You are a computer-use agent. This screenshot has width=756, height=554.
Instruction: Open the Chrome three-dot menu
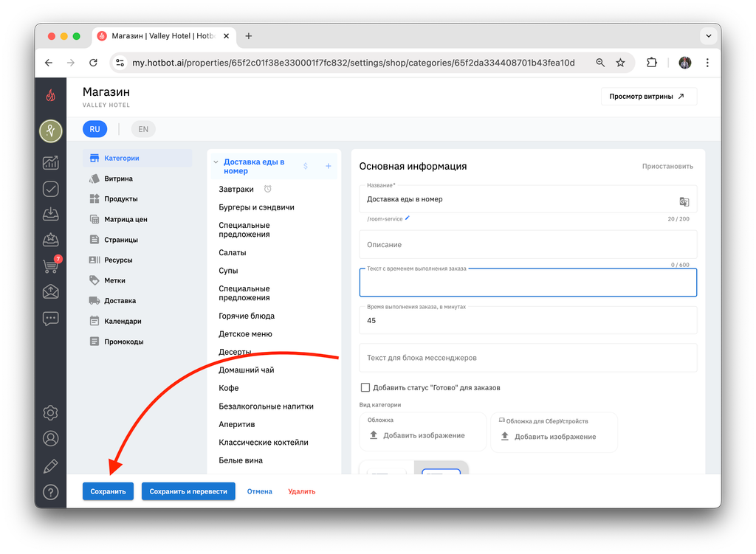pos(707,63)
